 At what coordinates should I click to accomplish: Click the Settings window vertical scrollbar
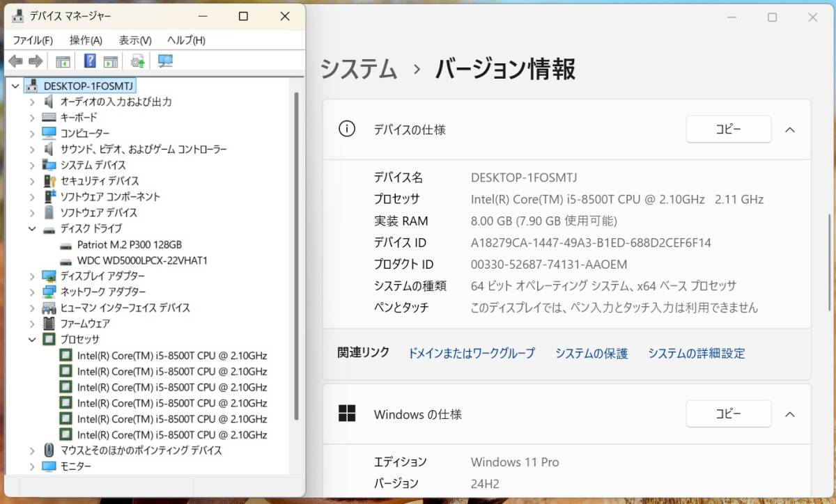coord(830,263)
